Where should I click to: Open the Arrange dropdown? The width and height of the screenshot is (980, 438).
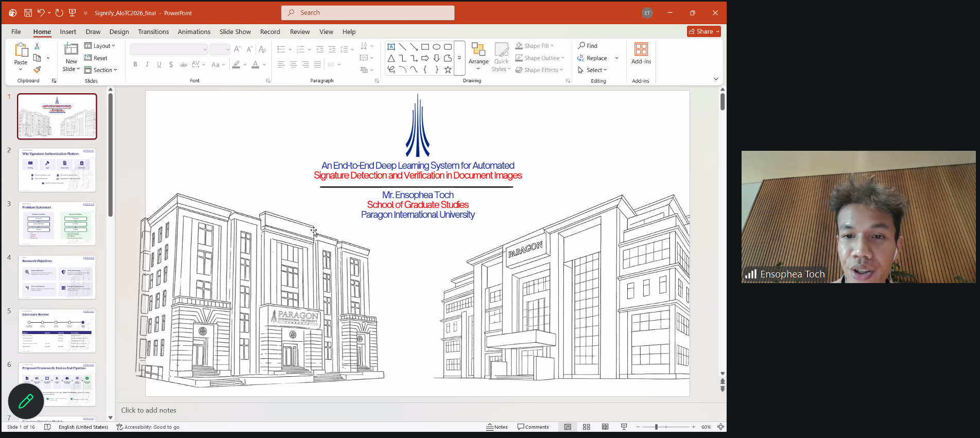(x=478, y=57)
